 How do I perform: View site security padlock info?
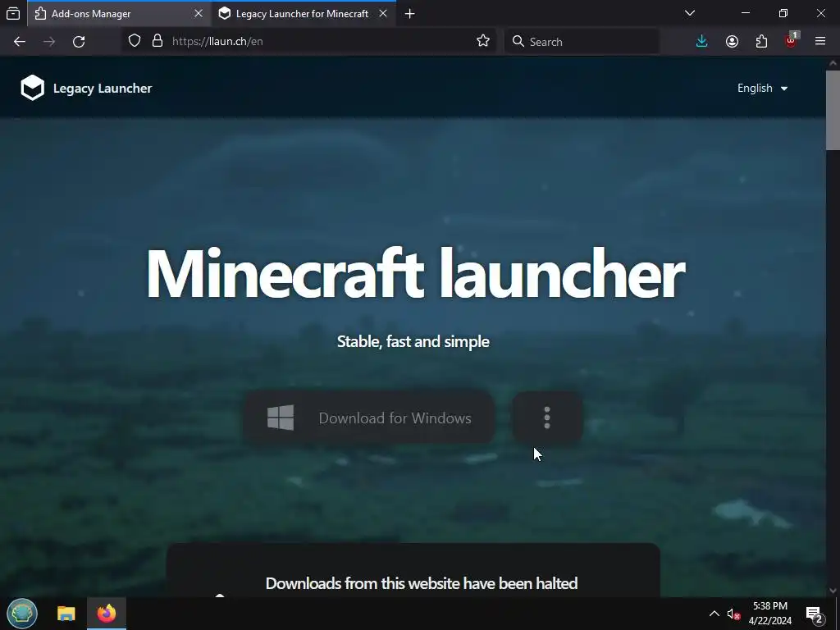tap(157, 41)
